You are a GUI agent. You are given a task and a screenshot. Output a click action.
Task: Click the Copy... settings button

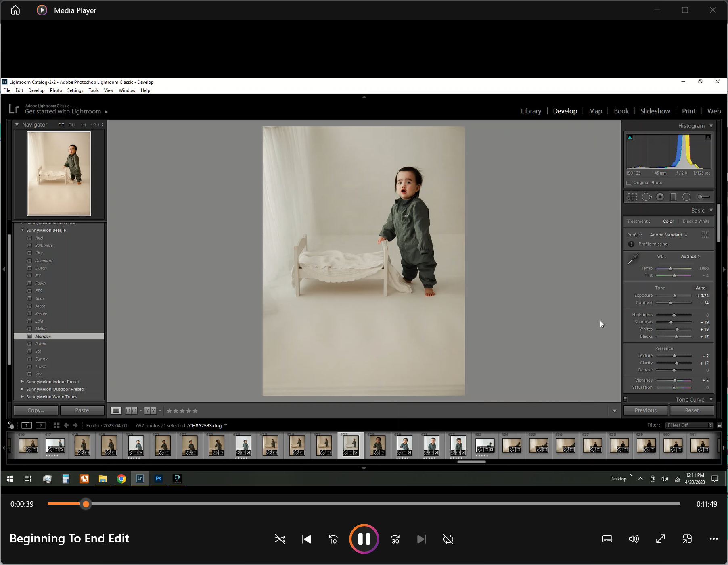[x=36, y=410]
